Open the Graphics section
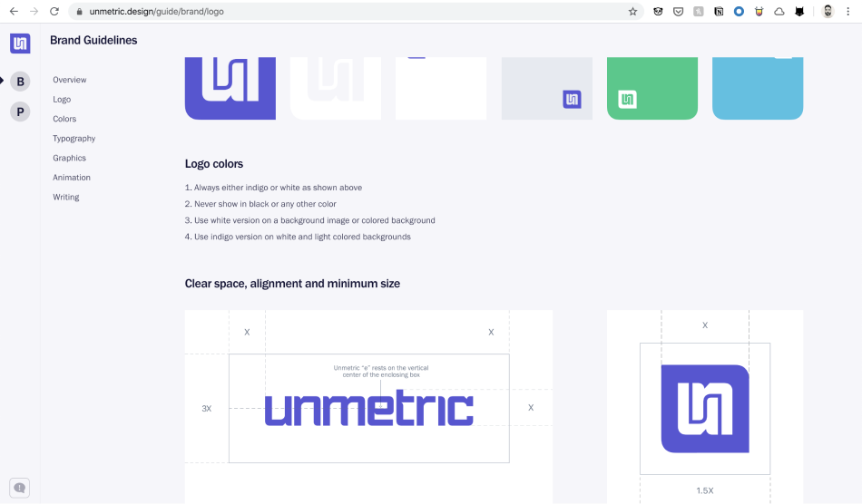862x504 pixels. click(69, 158)
